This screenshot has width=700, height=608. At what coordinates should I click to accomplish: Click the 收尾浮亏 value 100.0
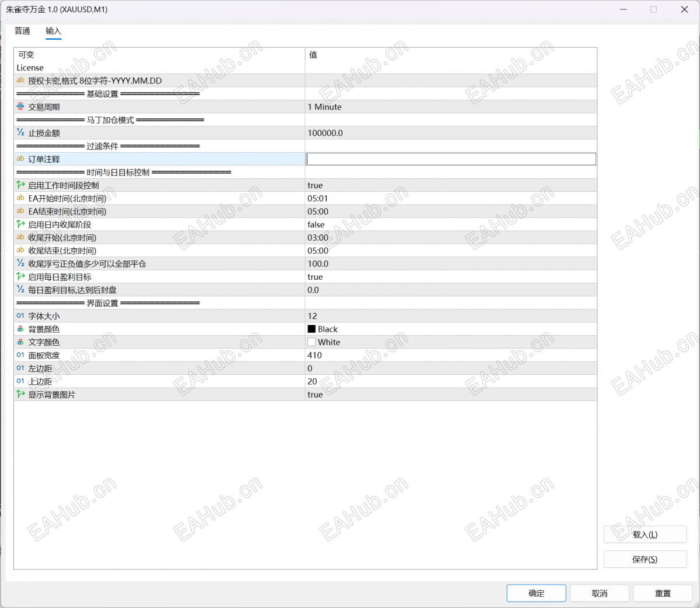coord(318,263)
